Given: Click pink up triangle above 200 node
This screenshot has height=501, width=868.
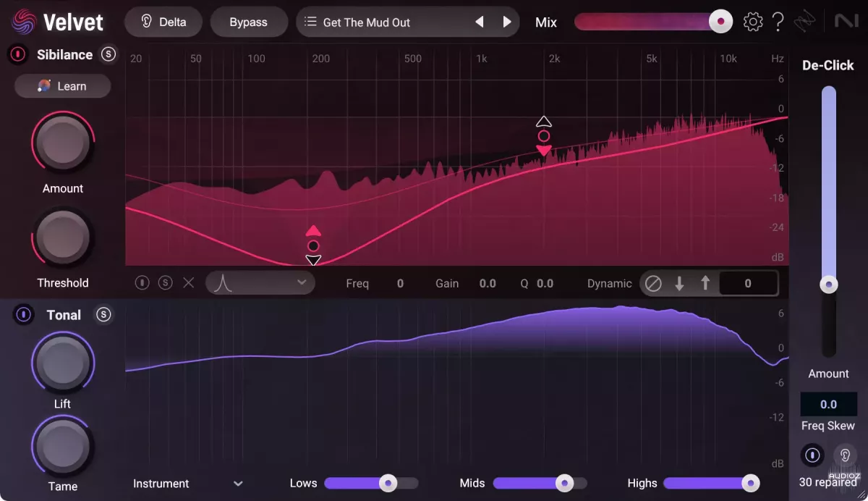Looking at the screenshot, I should tap(313, 231).
